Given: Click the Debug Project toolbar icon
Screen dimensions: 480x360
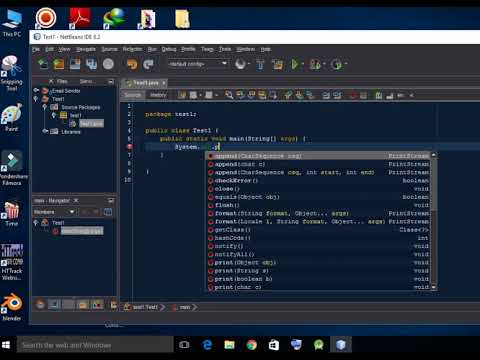Looking at the screenshot, I should click(315, 64).
